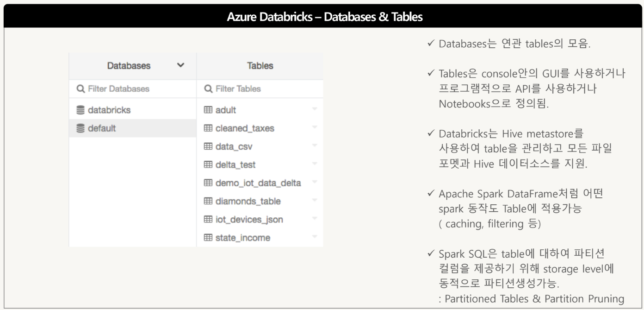This screenshot has width=644, height=310.
Task: Open the dropdown arrow for state_income
Action: point(315,237)
